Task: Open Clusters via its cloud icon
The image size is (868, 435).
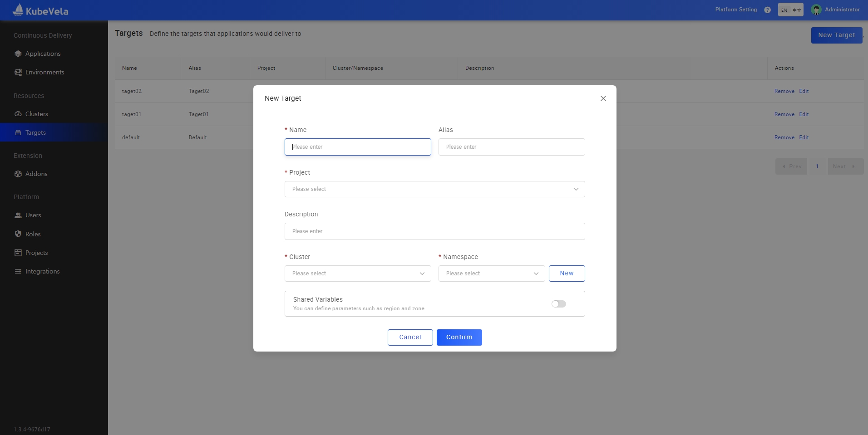Action: point(18,114)
